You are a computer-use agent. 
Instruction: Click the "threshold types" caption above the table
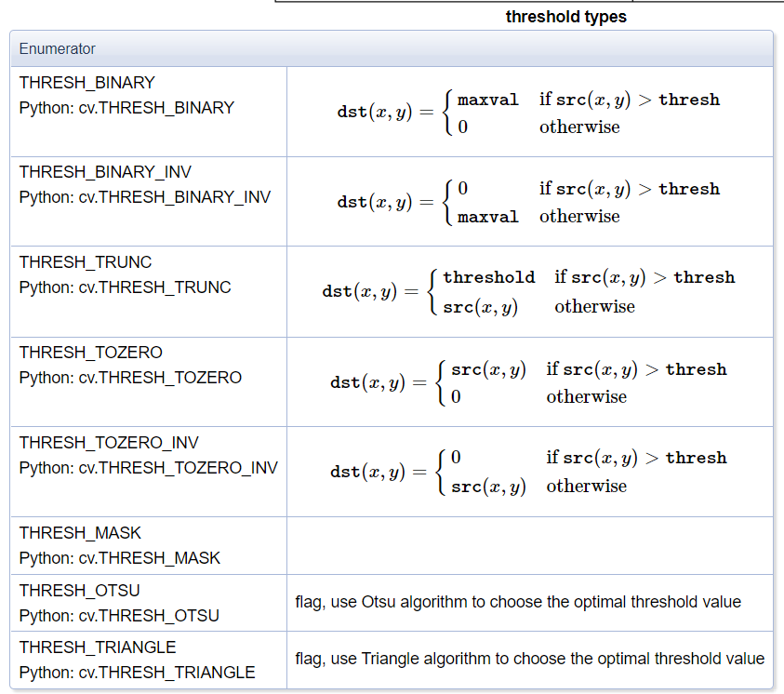tap(565, 17)
